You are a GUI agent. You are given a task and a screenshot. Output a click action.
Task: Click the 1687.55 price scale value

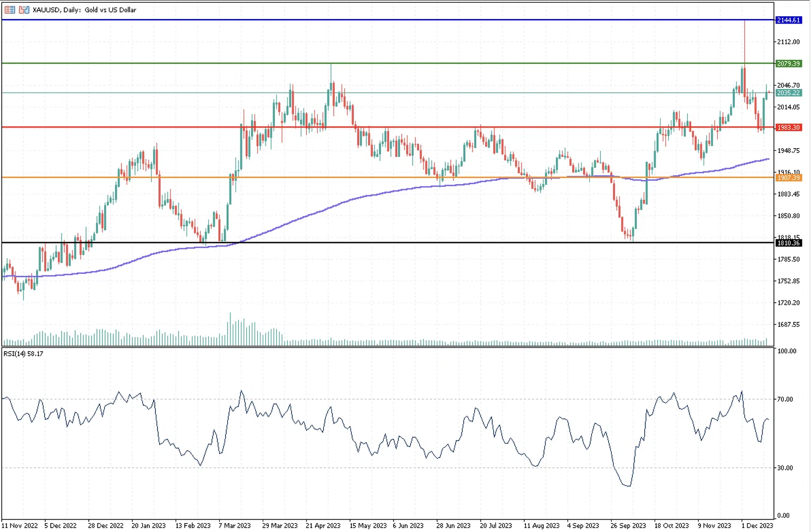click(x=788, y=325)
